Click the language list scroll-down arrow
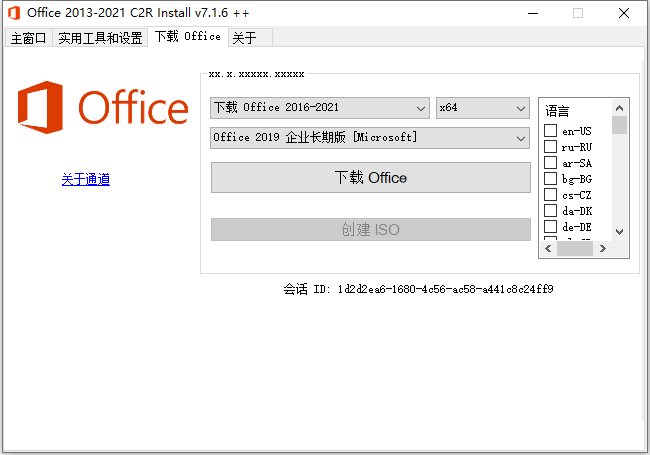The height and width of the screenshot is (455, 650). (x=619, y=231)
